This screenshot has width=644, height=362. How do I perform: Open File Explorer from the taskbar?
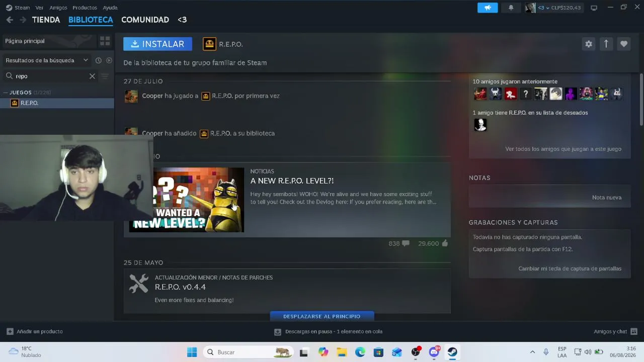(x=342, y=352)
